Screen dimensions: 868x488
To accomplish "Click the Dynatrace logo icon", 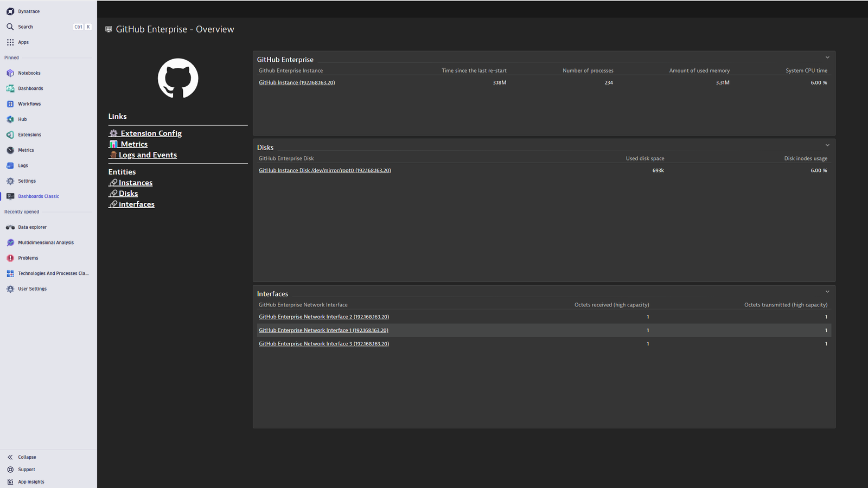I will click(10, 11).
